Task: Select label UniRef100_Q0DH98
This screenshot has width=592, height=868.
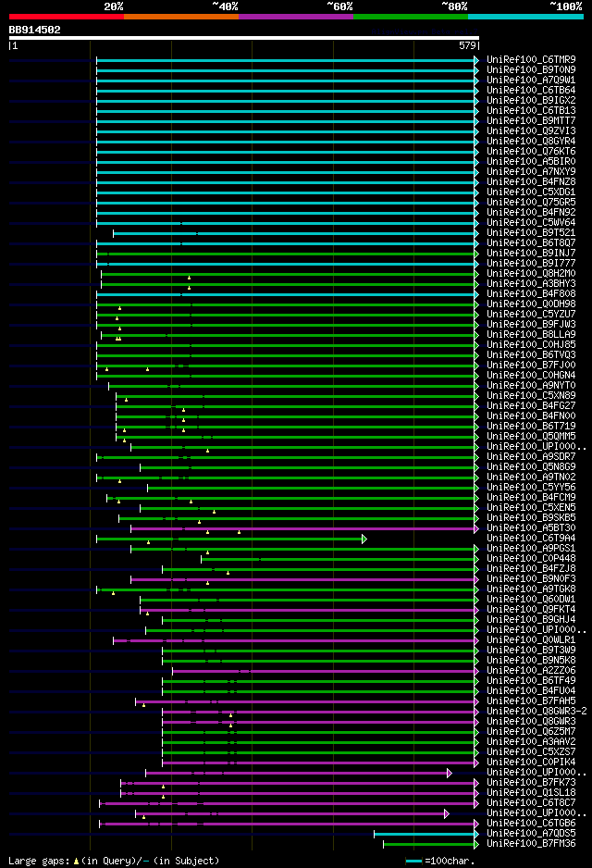Action: [x=531, y=304]
